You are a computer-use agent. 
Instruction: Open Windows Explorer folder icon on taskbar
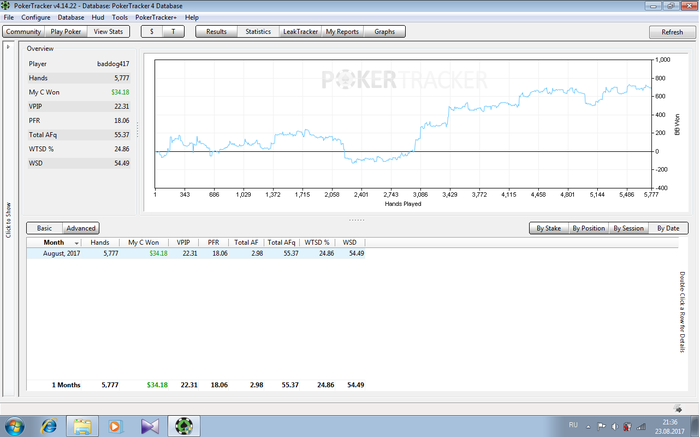[82, 426]
